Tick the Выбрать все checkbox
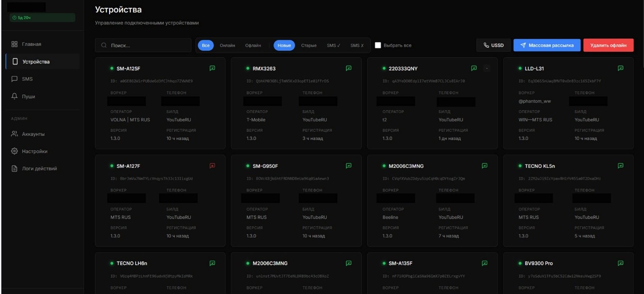644x294 pixels. point(378,45)
